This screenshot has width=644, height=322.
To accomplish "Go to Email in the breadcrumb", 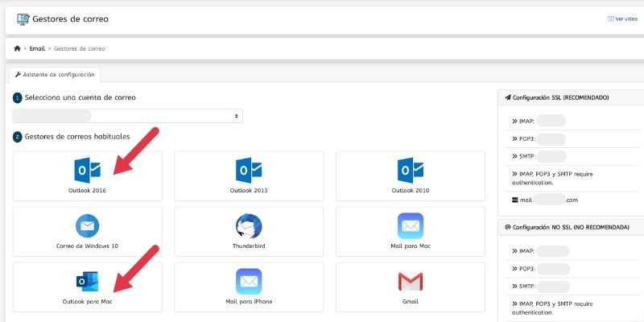I will [x=37, y=48].
